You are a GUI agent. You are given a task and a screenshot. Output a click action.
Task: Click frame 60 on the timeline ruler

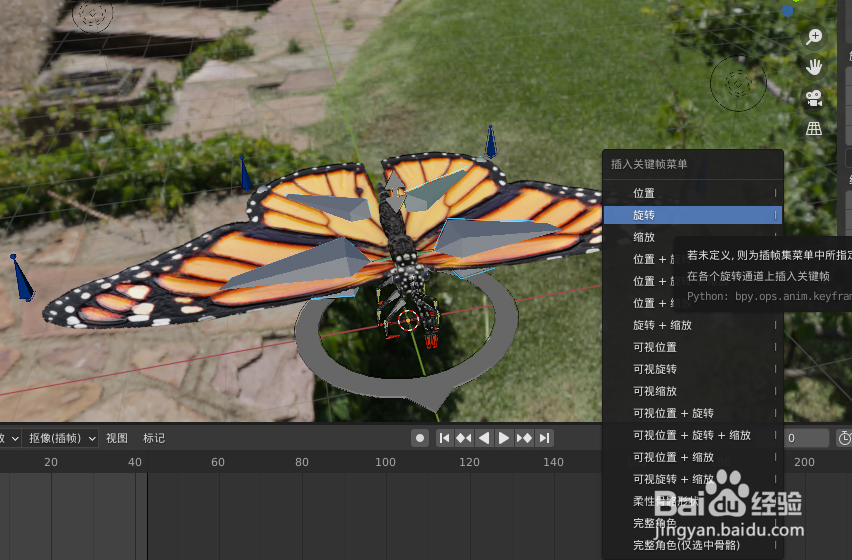(x=217, y=462)
